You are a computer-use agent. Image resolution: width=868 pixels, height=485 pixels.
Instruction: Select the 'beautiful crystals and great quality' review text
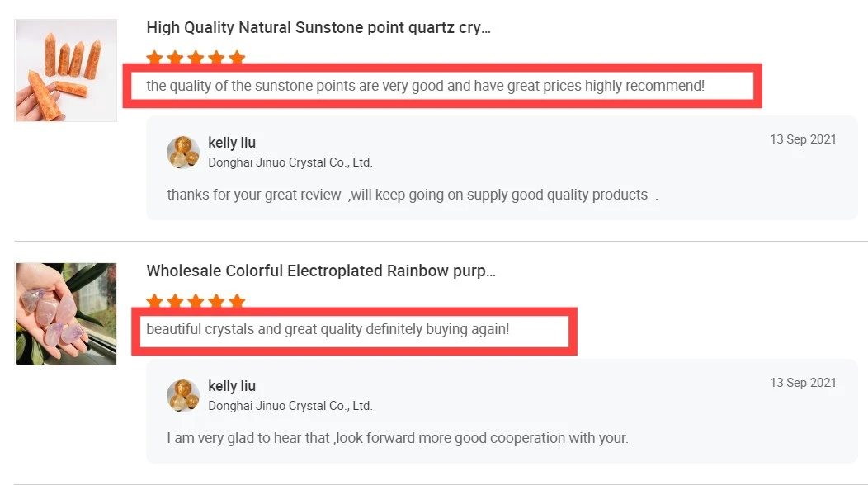[328, 329]
